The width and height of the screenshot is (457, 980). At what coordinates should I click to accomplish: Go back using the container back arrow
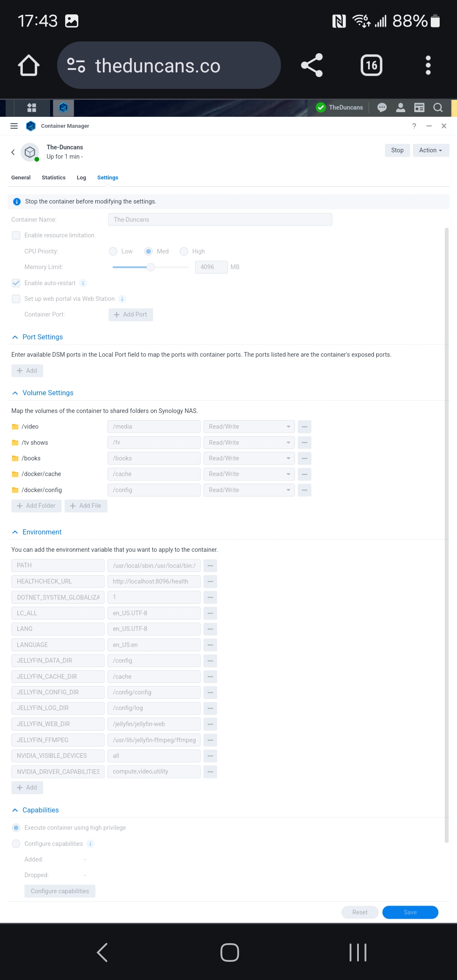[13, 152]
